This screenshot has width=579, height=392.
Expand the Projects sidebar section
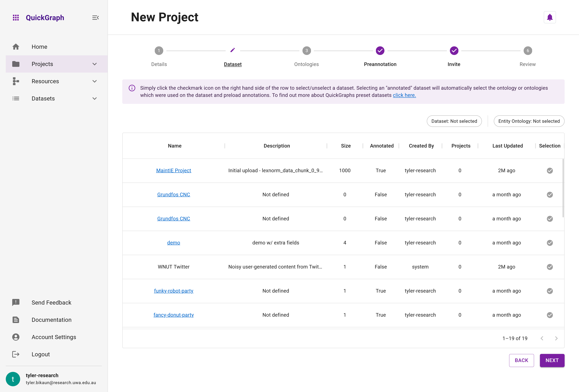tap(94, 64)
